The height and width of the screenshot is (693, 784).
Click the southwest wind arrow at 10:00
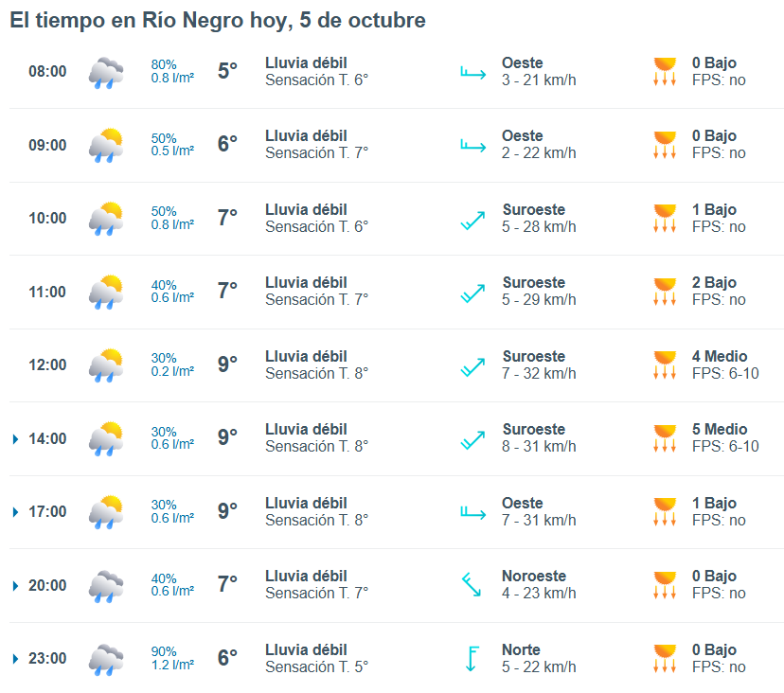(472, 220)
